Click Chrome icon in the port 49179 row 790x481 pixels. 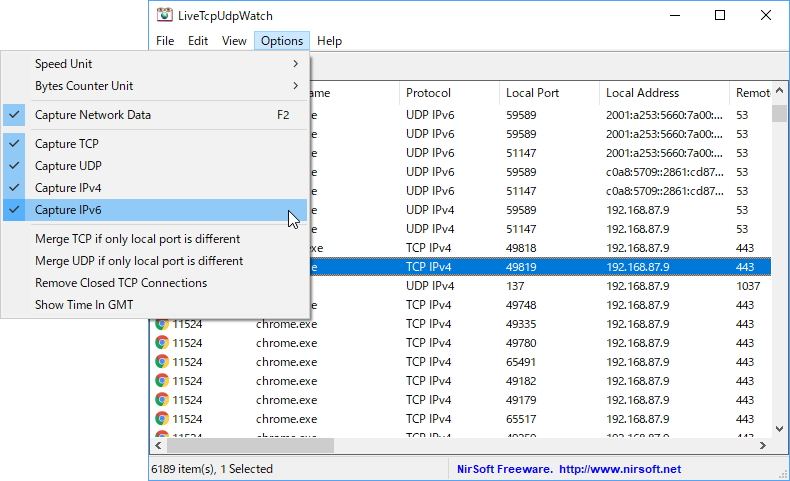[x=162, y=400]
